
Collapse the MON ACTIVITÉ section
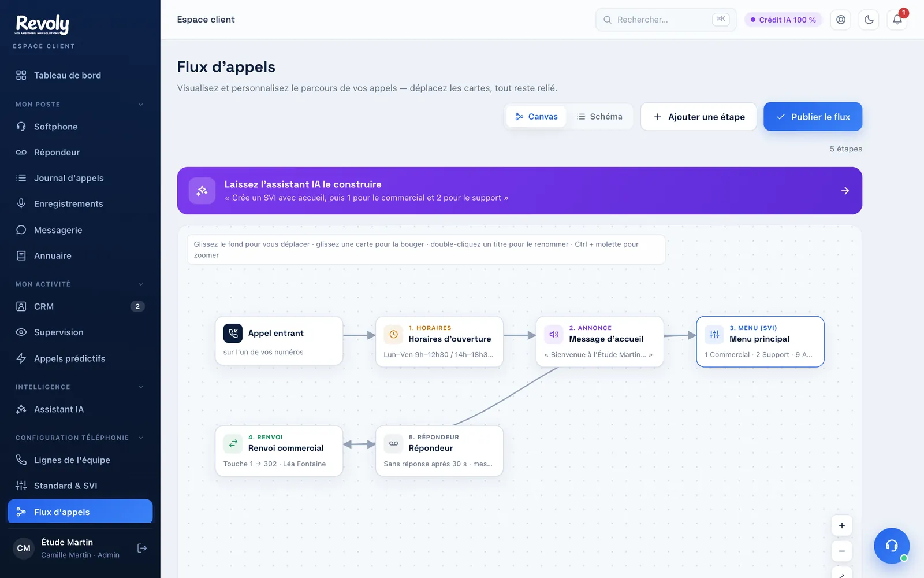pos(141,284)
